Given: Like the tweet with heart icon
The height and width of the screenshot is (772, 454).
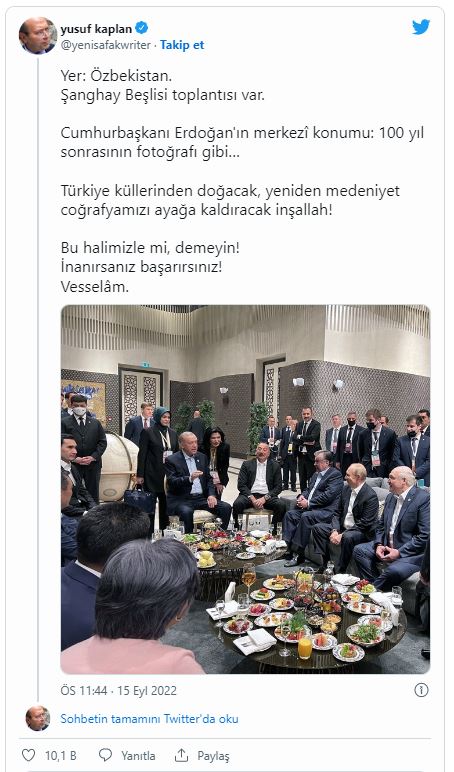Looking at the screenshot, I should 29,755.
